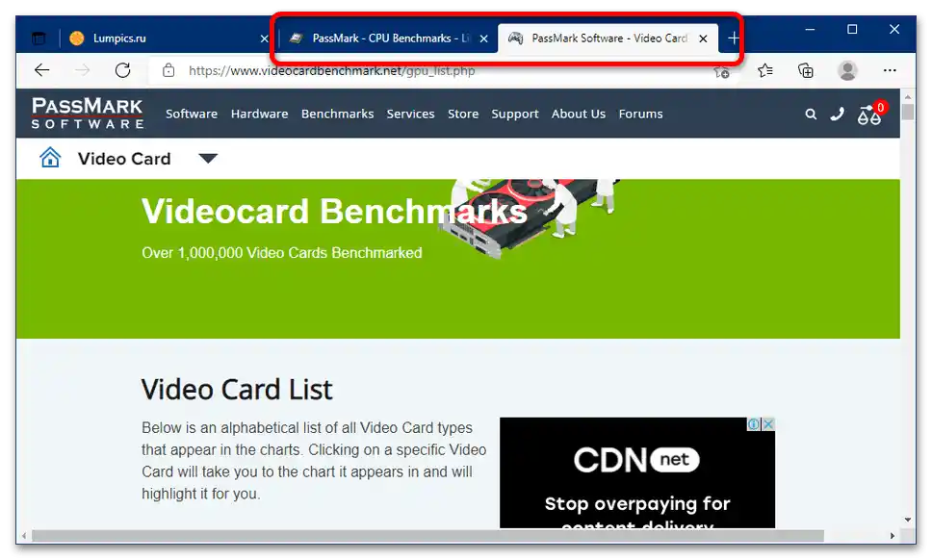Screen dimensions: 932x560
Task: Click the forward navigation arrow
Action: (x=83, y=70)
